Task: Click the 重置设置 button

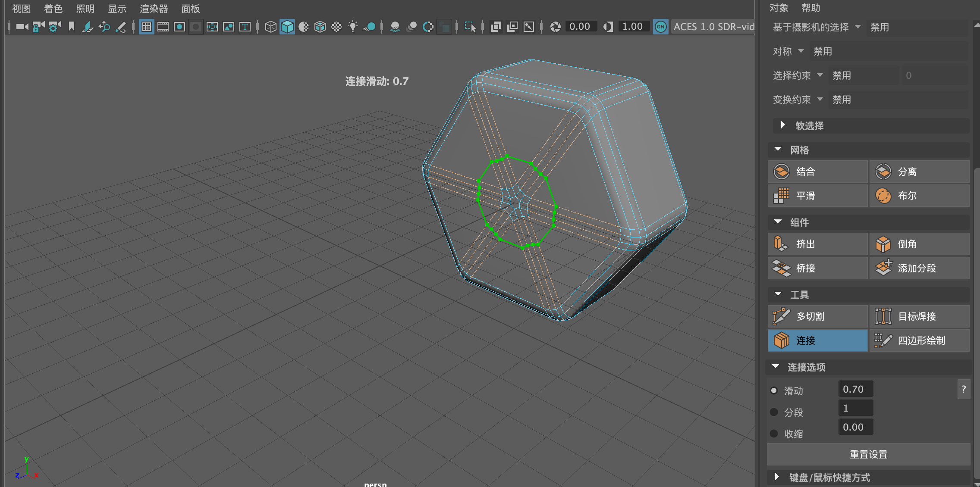Action: coord(868,454)
